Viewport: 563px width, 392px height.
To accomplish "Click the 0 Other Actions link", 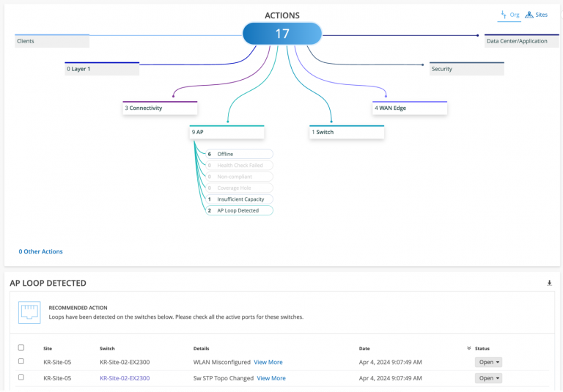I will [x=41, y=251].
